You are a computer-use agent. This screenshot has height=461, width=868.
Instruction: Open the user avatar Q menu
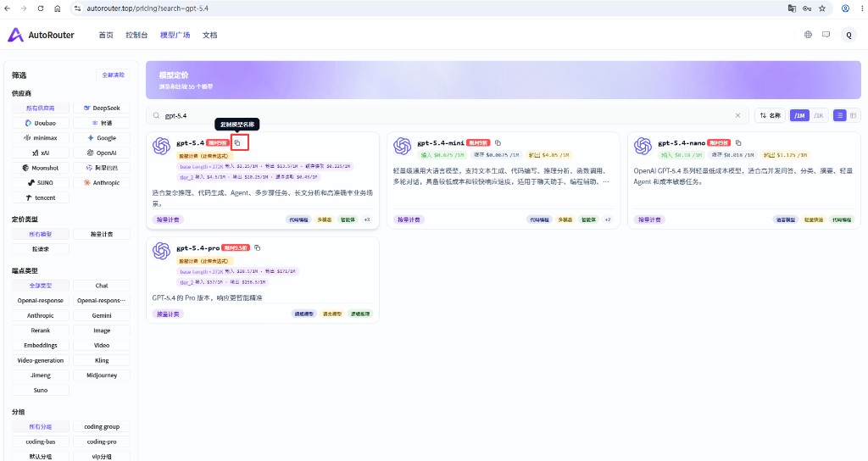[849, 35]
